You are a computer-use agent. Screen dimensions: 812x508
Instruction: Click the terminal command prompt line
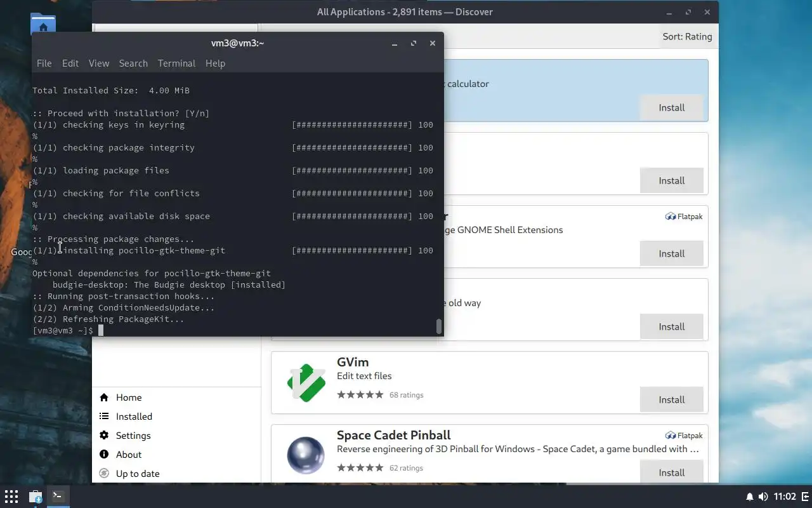[x=68, y=331]
